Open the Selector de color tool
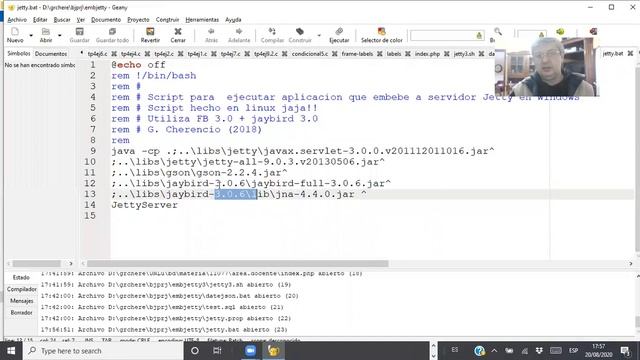 (x=382, y=35)
